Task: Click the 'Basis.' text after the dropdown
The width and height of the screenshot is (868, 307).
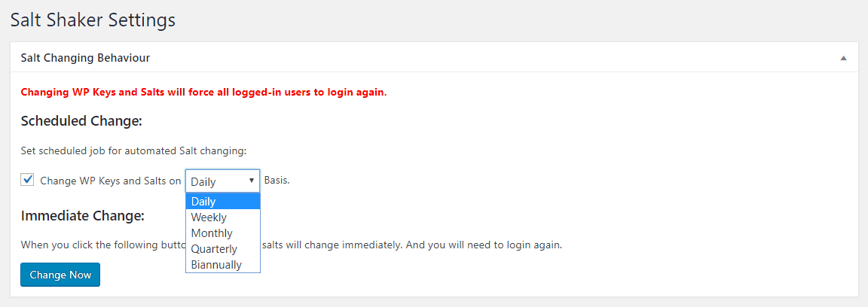Action: [277, 181]
